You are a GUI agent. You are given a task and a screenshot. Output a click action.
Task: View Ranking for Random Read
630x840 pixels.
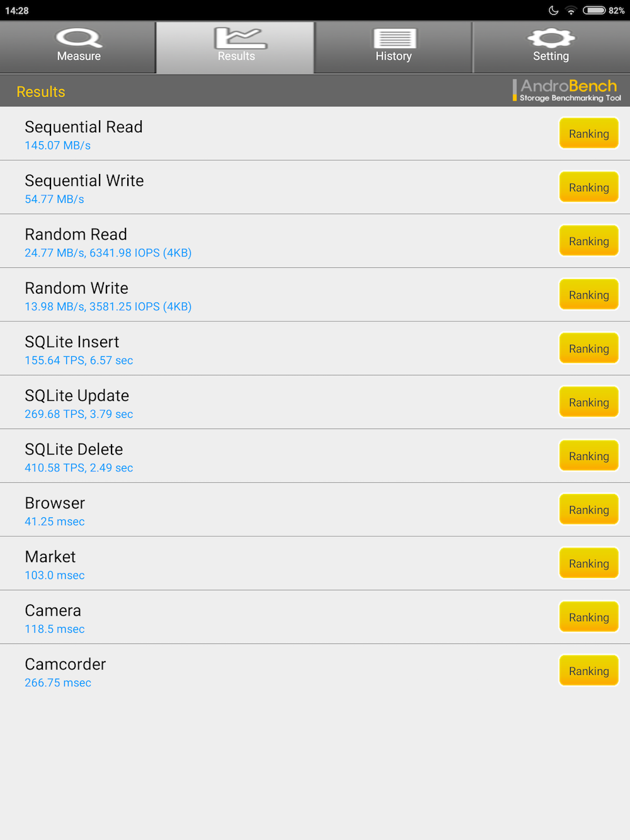[589, 241]
